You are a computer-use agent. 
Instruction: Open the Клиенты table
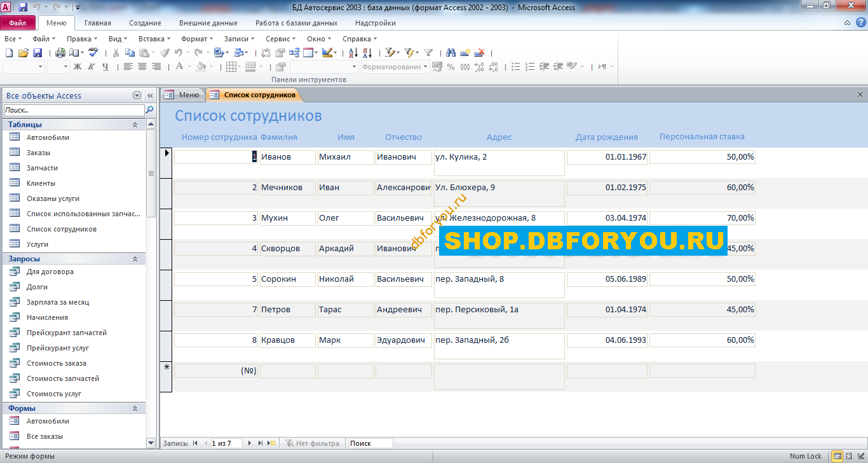point(41,183)
